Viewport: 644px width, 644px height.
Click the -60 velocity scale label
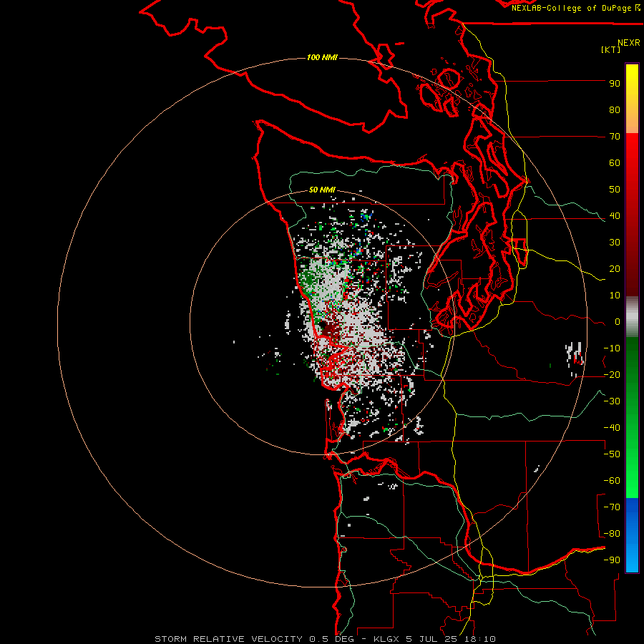tap(612, 481)
